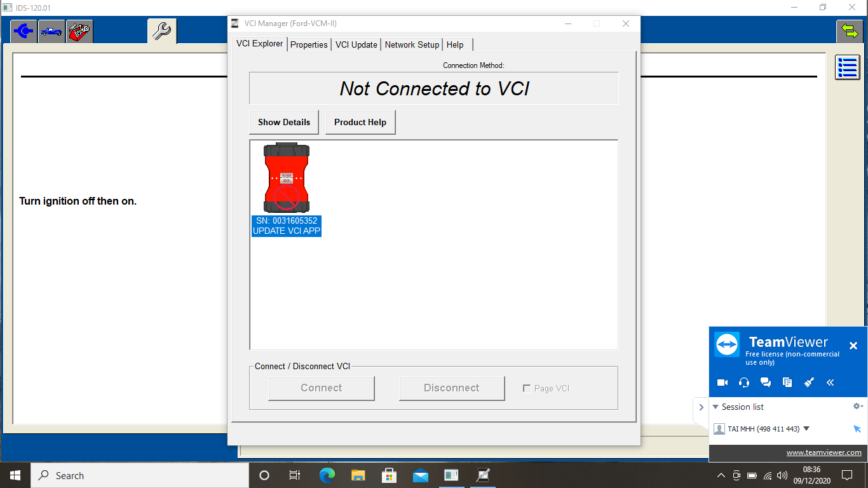This screenshot has height=488, width=868.
Task: Open the TeamViewer session gear dropdown
Action: (858, 407)
